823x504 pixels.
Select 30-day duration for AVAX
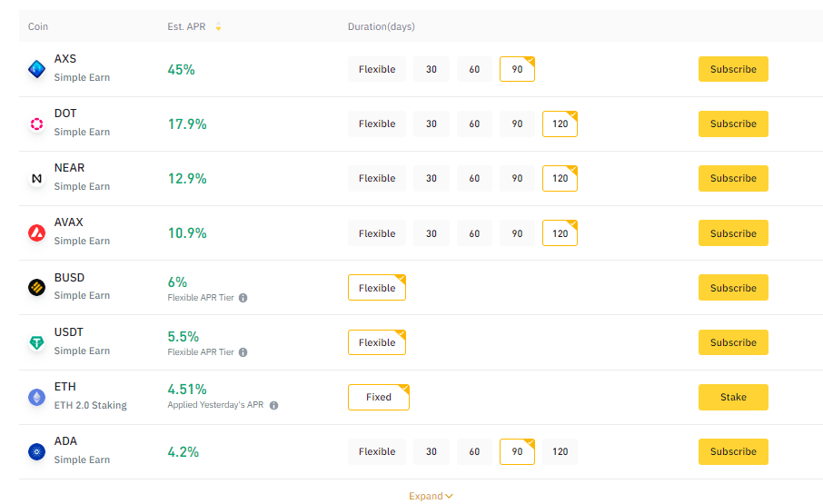pyautogui.click(x=431, y=233)
